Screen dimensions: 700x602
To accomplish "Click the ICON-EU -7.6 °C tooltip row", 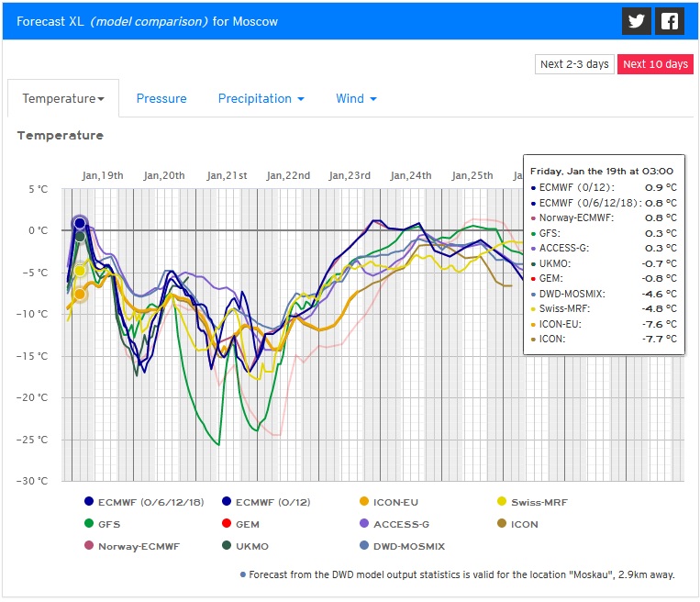I will 604,324.
